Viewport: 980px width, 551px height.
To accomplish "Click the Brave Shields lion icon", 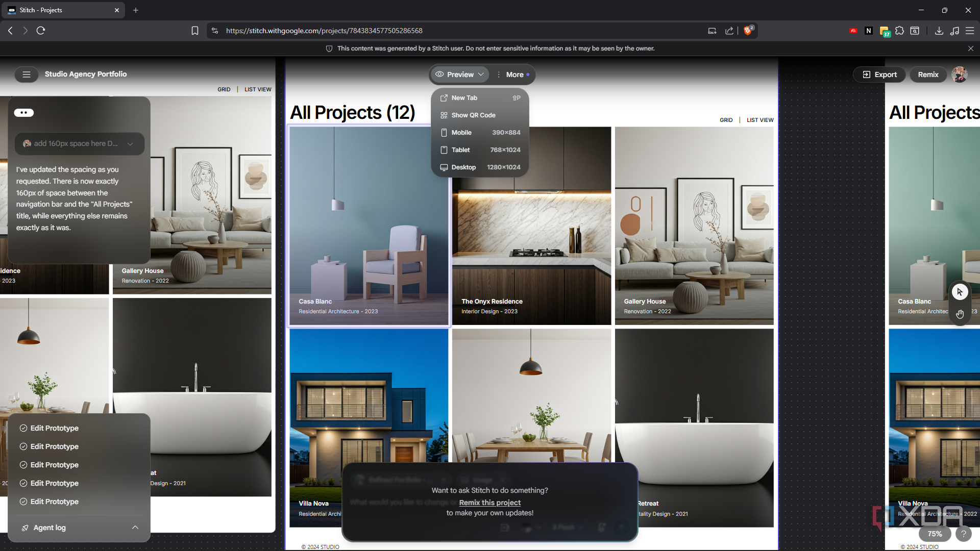I will tap(748, 31).
